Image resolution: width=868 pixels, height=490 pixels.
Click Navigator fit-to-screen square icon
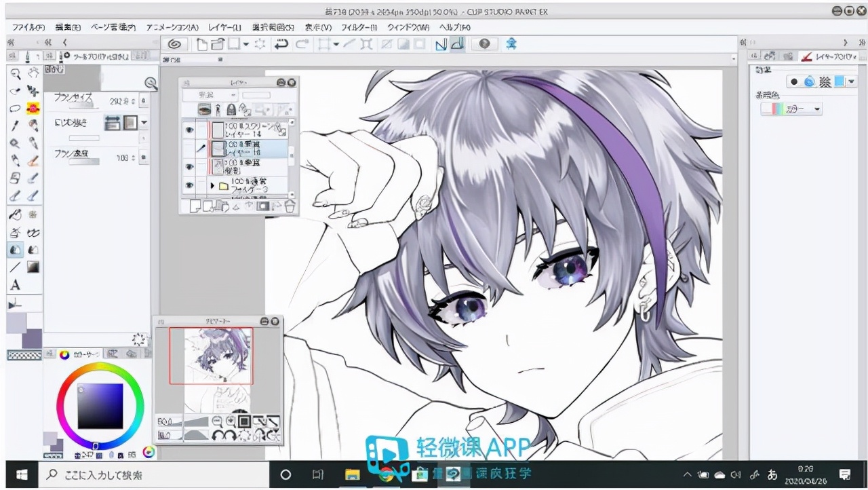[244, 422]
